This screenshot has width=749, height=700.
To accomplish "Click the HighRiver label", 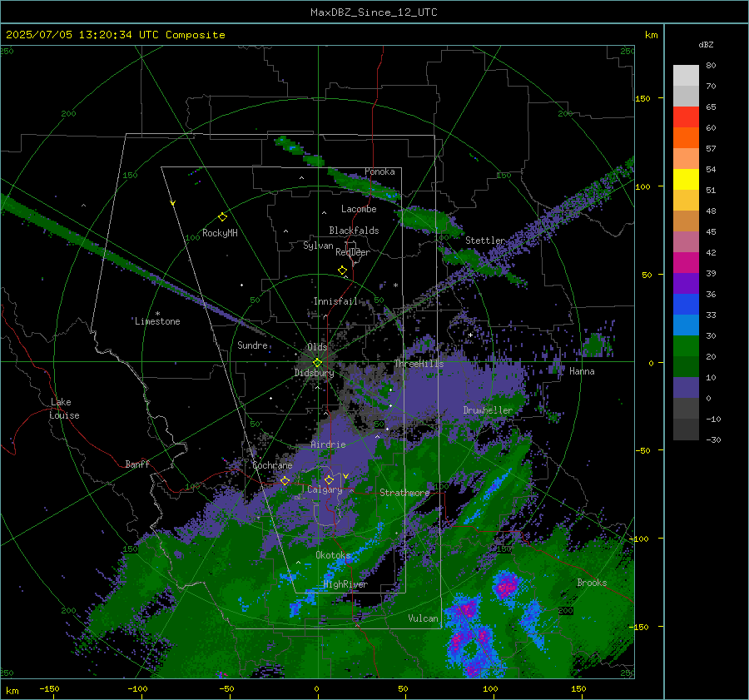I will pyautogui.click(x=345, y=584).
